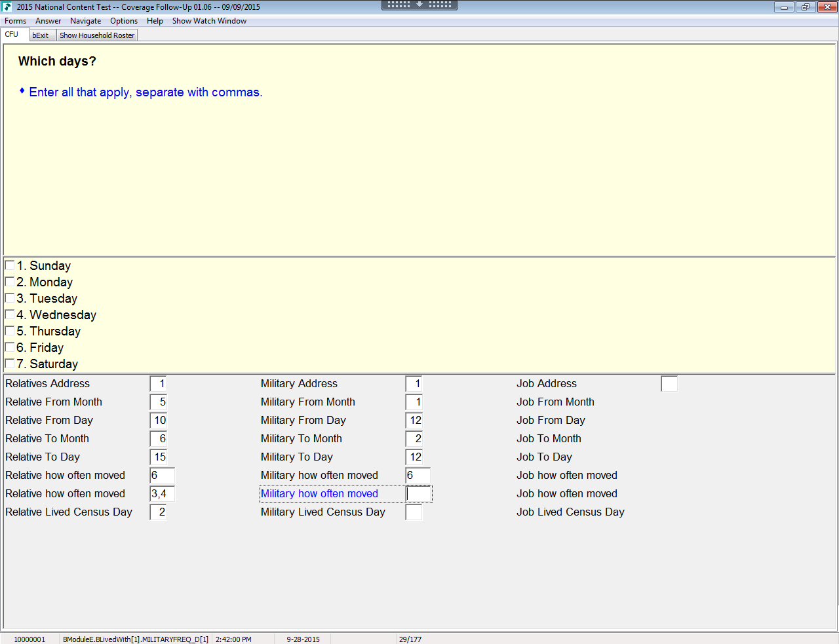Open the Answer menu

click(48, 21)
